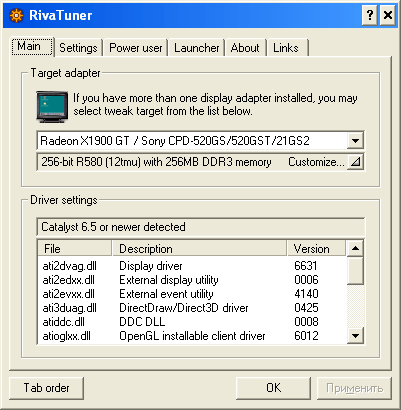This screenshot has width=401, height=410.
Task: Click the title bar help question mark button
Action: pyautogui.click(x=370, y=15)
